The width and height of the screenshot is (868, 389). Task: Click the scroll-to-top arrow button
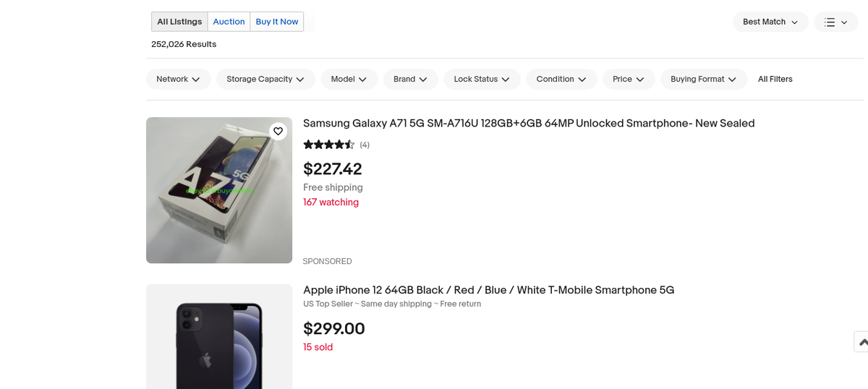tap(861, 342)
